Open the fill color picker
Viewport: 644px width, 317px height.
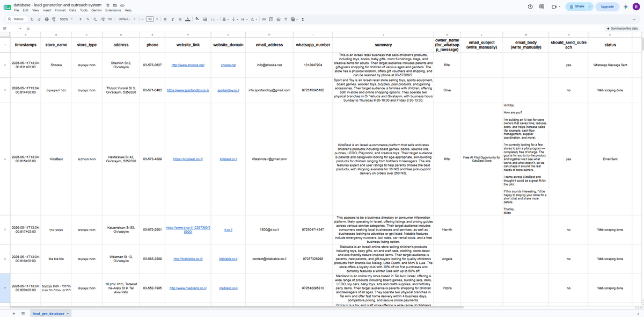(x=197, y=19)
